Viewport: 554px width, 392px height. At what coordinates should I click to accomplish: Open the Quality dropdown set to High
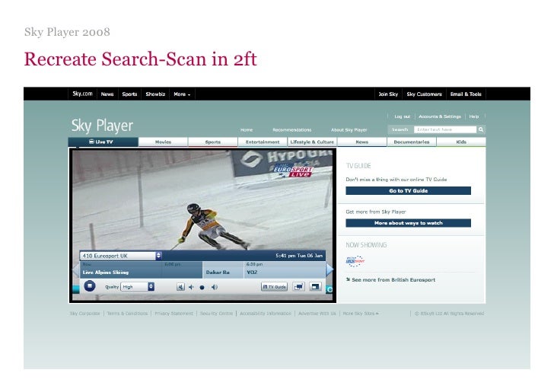138,287
